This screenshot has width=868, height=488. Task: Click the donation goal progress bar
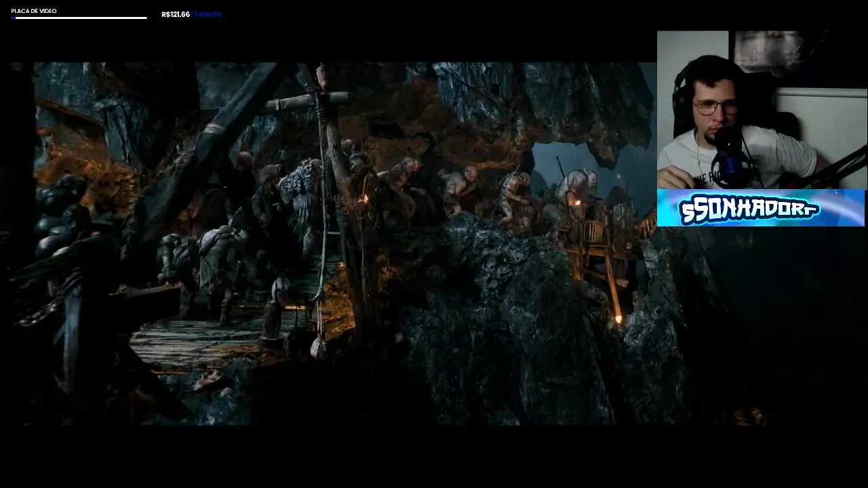pyautogui.click(x=79, y=18)
